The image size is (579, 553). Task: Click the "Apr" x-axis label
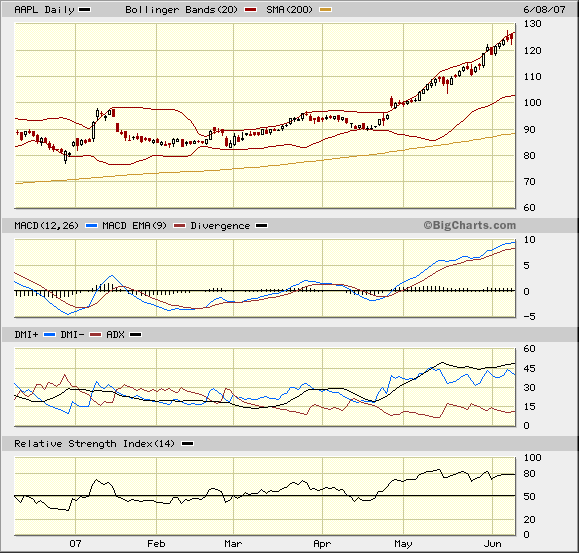point(322,544)
